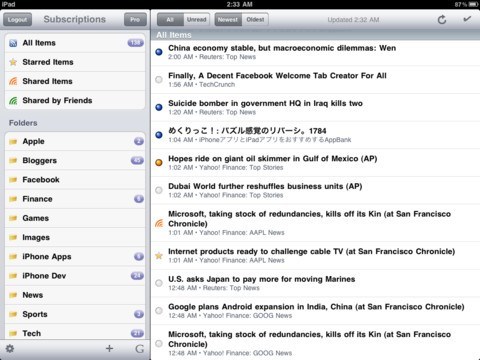Click the Pro button
This screenshot has width=480, height=360.
click(135, 20)
